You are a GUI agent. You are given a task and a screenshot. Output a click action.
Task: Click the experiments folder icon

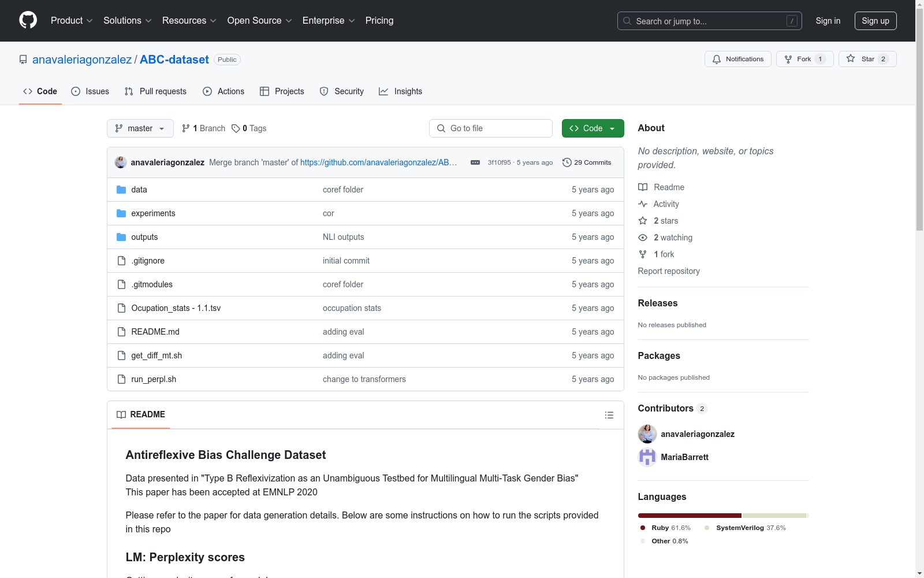click(121, 213)
